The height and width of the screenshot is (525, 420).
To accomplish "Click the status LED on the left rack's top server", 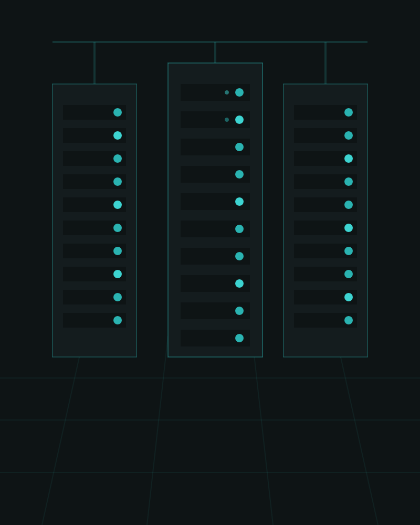I will 118,112.
